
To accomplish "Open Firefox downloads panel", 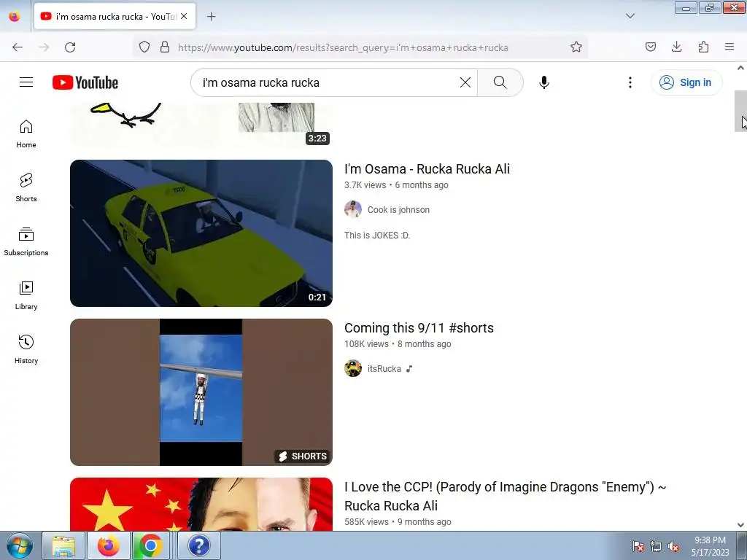I will click(676, 47).
